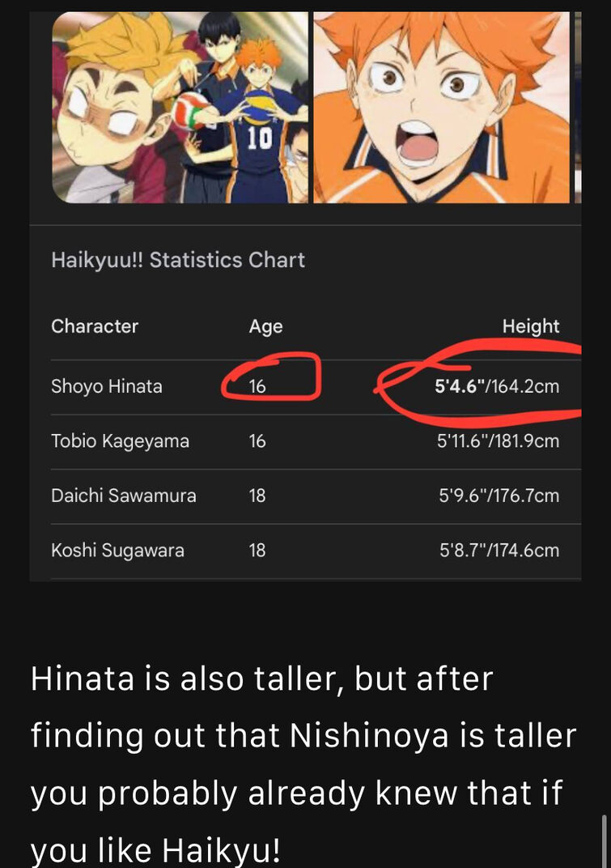This screenshot has height=868, width=611.
Task: Click Koshi Sugawara's age value 18
Action: click(257, 551)
